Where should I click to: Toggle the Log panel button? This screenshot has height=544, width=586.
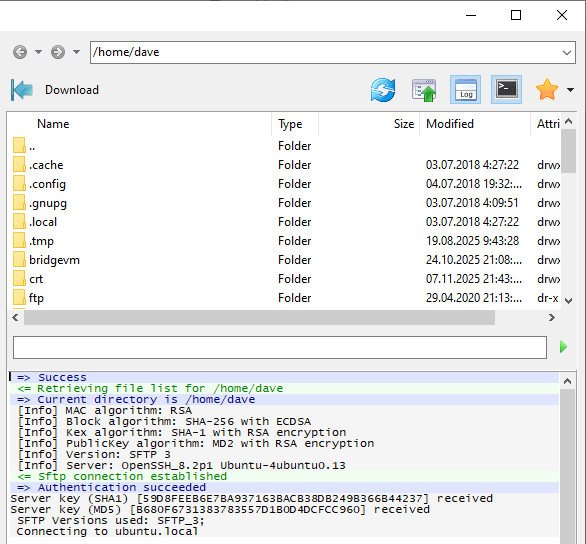click(465, 90)
